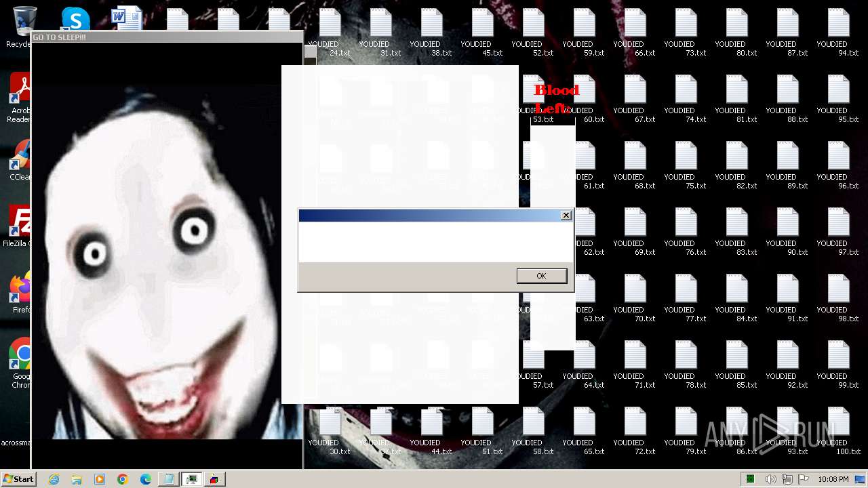Select the YOUDIED 100.txt file

[838, 431]
